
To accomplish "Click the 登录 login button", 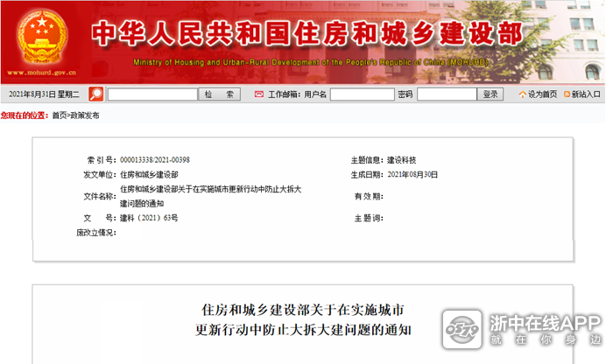I will pyautogui.click(x=490, y=94).
